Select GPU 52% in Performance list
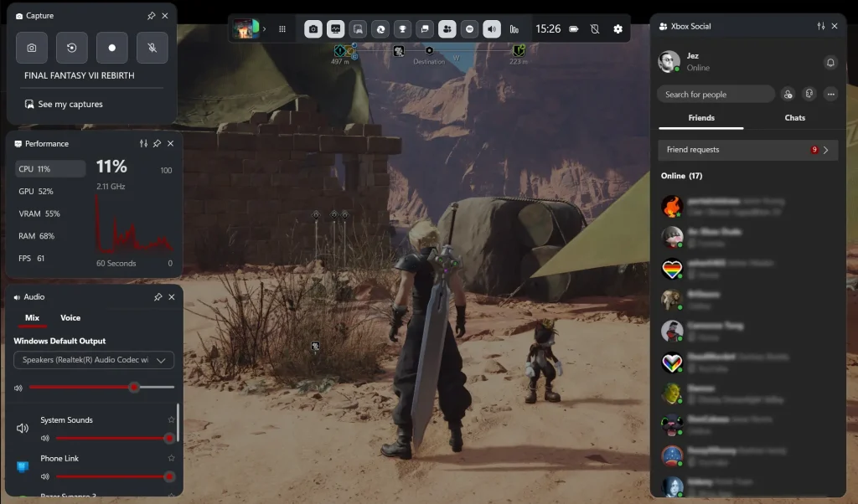The height and width of the screenshot is (504, 858). (x=36, y=192)
